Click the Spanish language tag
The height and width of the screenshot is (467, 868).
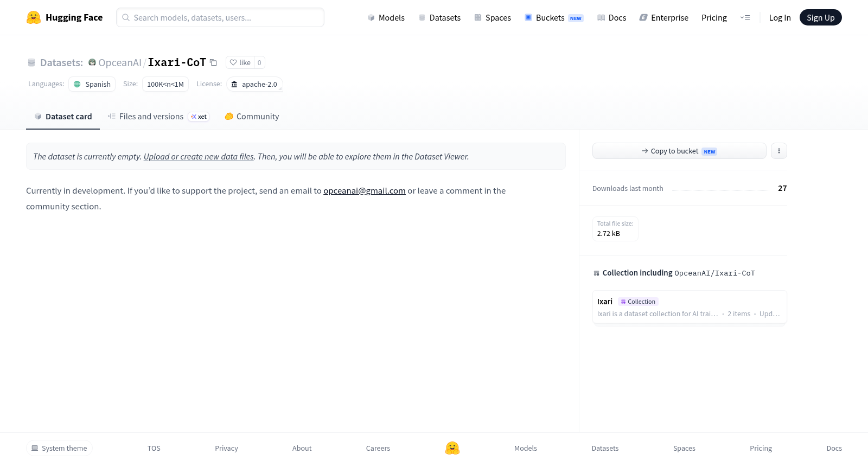point(92,84)
